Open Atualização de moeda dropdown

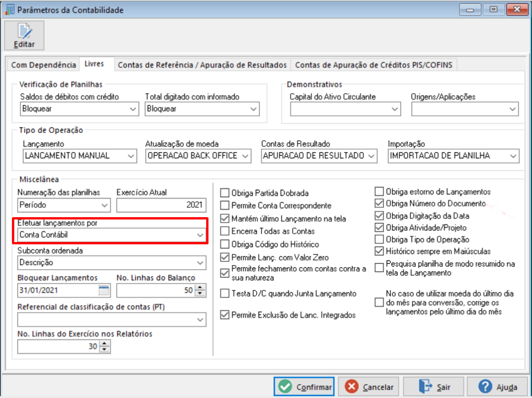[x=198, y=156]
